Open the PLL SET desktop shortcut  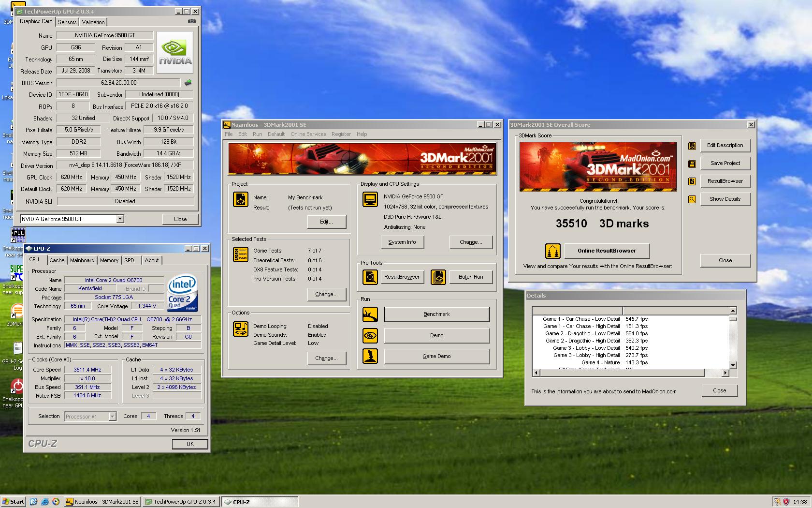point(18,236)
